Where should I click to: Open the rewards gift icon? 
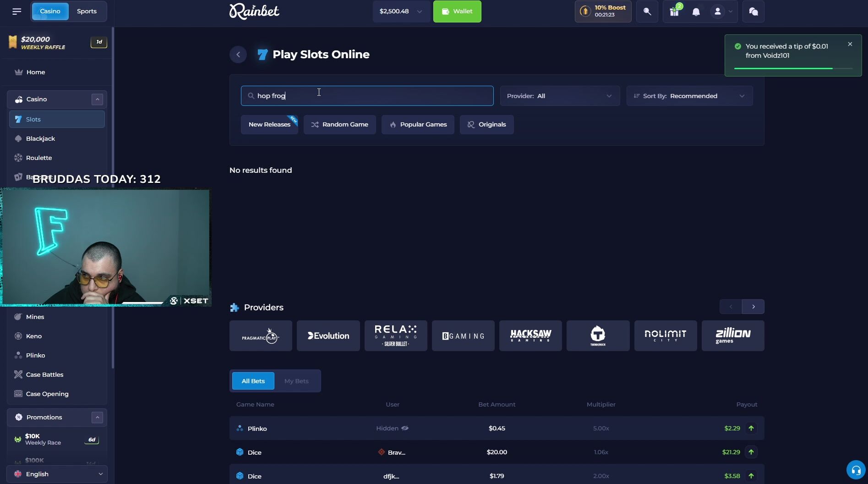click(674, 11)
